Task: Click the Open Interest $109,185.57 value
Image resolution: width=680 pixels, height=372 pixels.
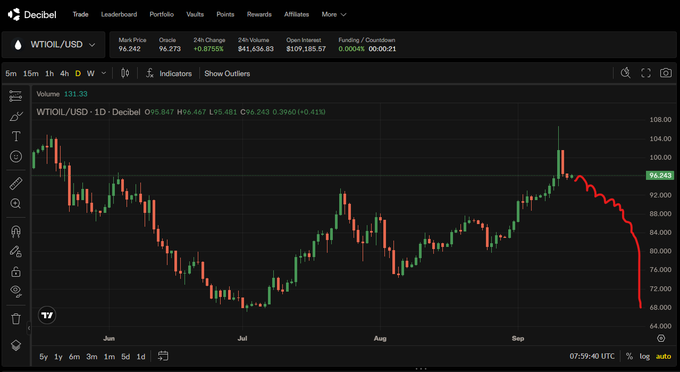Action: click(306, 49)
